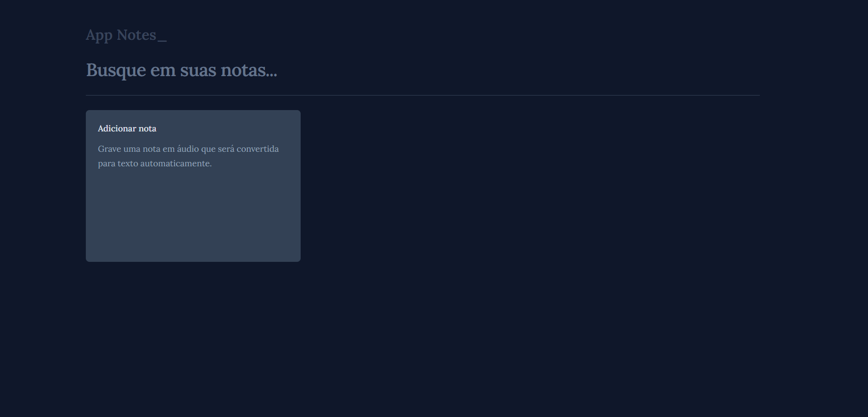Screen dimensions: 868x417
Task: Click 'notas...' at end of search placeholder
Action: coord(249,71)
